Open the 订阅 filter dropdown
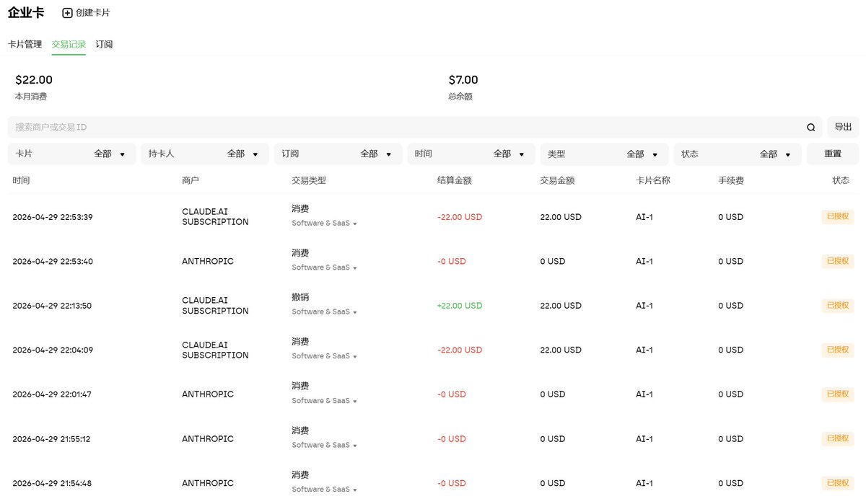The height and width of the screenshot is (504, 866). tap(338, 154)
